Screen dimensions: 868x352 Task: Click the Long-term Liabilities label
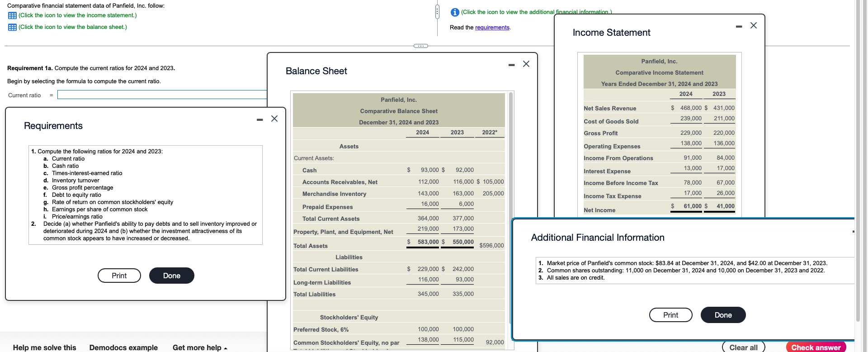tap(322, 283)
